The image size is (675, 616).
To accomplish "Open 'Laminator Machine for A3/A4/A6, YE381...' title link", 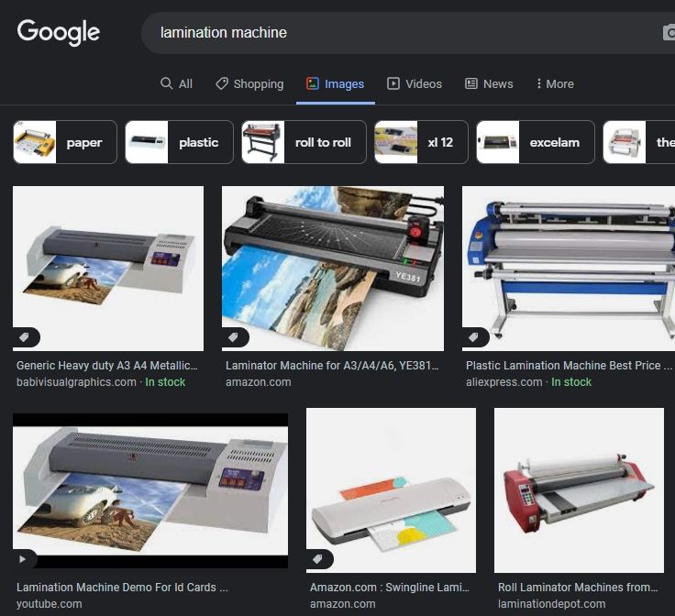I will click(332, 366).
